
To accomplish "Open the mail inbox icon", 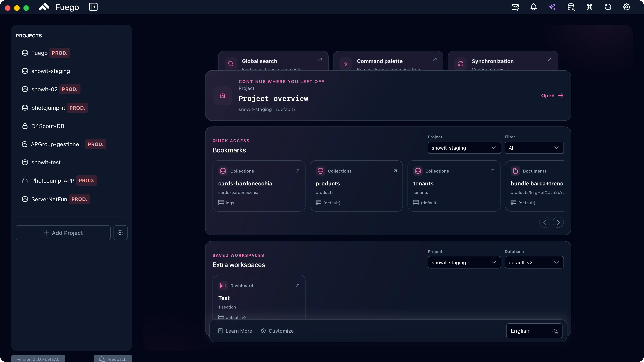I will (515, 7).
